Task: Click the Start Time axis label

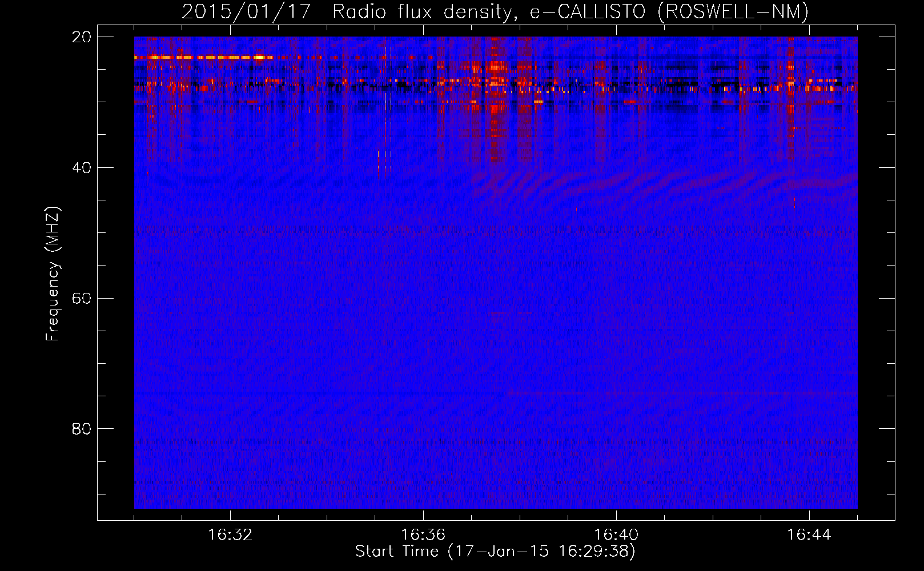Action: pyautogui.click(x=495, y=552)
